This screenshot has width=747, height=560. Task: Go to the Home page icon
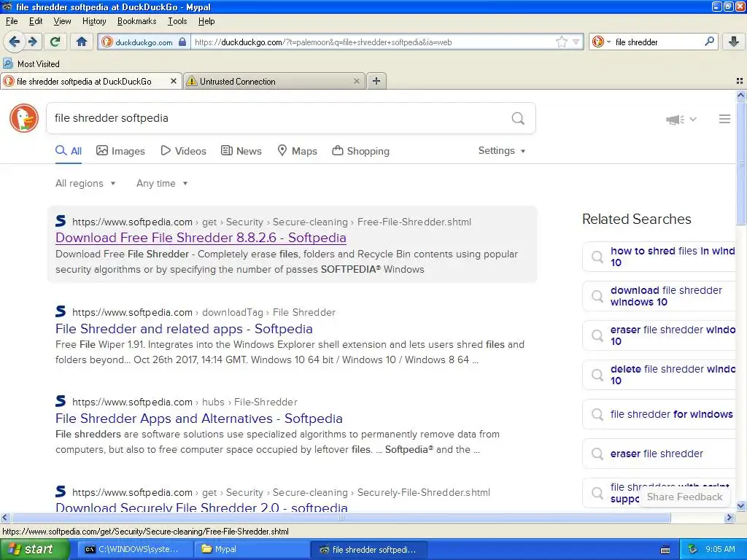(x=82, y=42)
